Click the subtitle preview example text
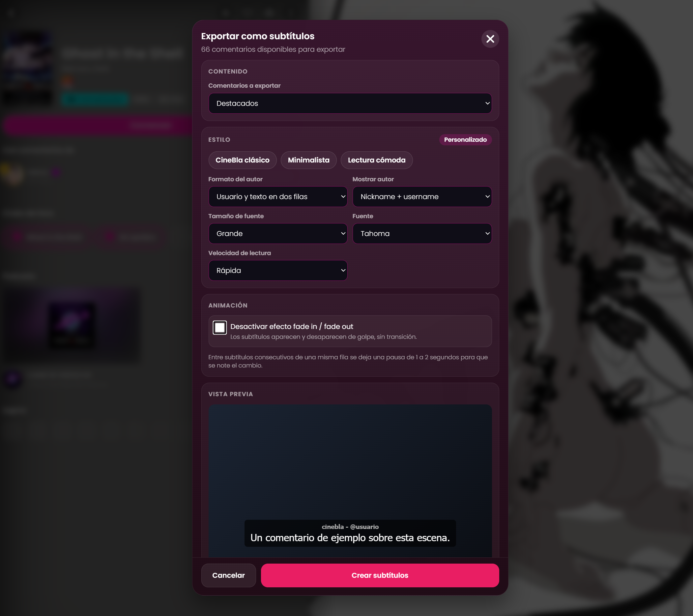The width and height of the screenshot is (693, 616). coord(350,538)
